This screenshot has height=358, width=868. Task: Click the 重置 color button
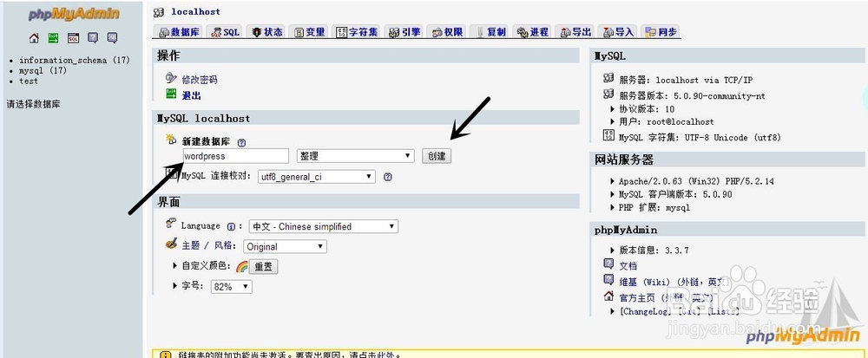pyautogui.click(x=264, y=267)
